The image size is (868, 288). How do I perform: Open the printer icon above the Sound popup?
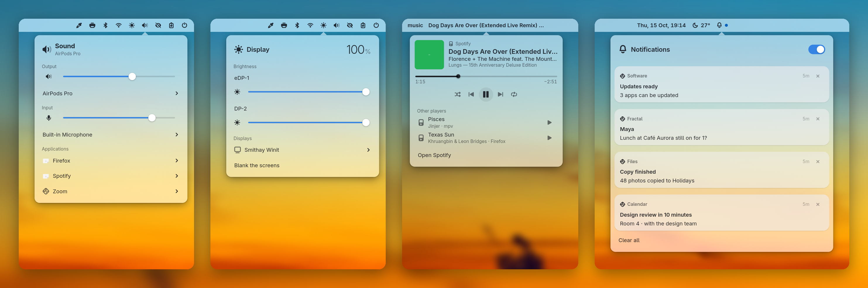[92, 25]
